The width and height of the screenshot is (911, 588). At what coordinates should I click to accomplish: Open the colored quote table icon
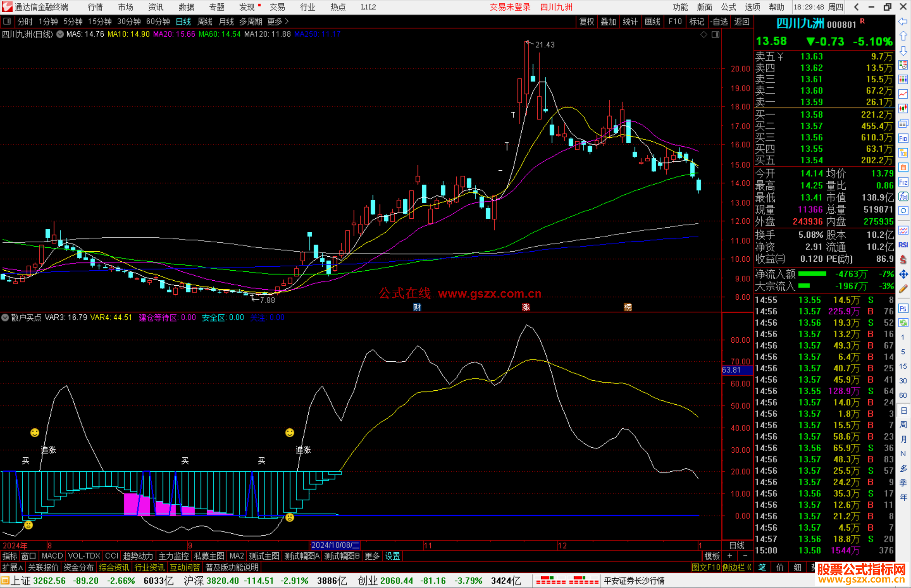(x=903, y=79)
